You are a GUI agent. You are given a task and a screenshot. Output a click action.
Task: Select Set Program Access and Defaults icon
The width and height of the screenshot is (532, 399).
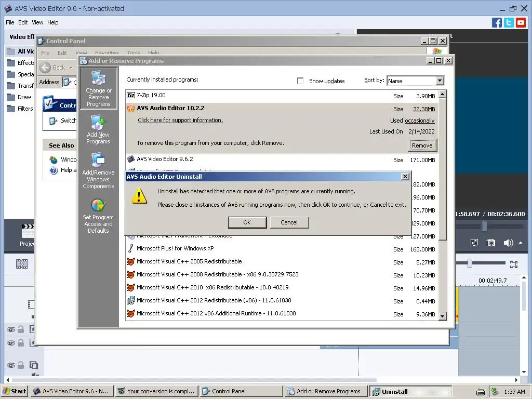click(98, 217)
